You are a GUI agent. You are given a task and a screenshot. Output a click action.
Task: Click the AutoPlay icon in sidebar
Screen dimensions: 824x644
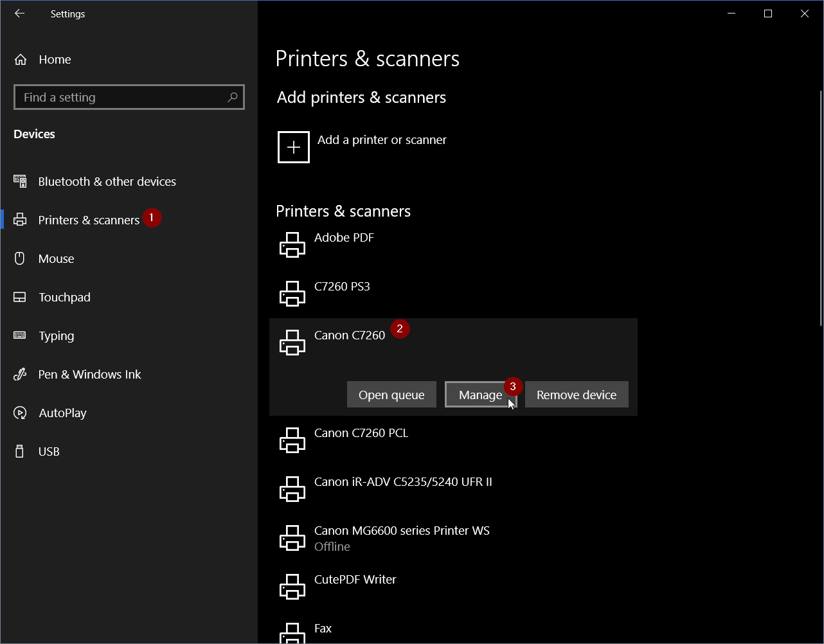[x=20, y=413]
